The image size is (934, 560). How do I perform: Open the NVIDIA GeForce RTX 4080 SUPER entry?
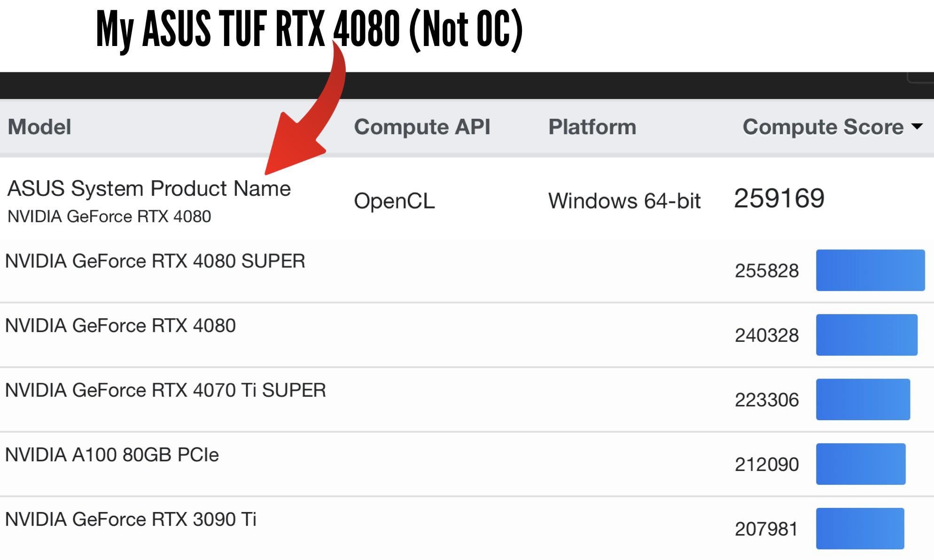click(155, 261)
